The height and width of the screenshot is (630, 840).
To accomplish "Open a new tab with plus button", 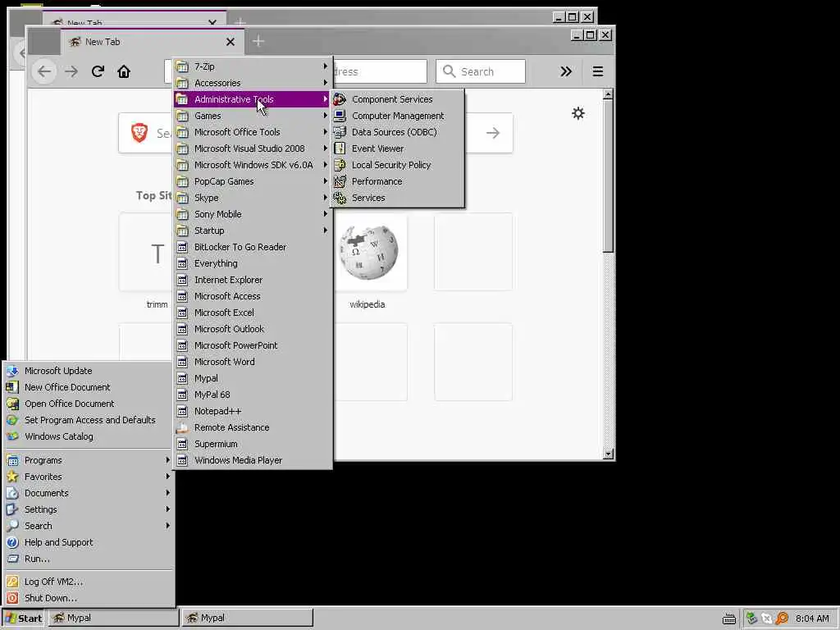I will (x=258, y=41).
